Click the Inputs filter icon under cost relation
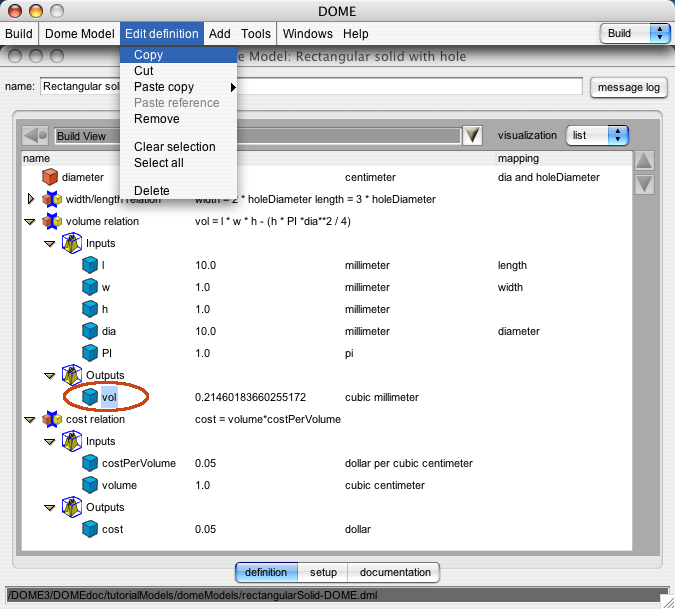Viewport: 675px width, 609px height. pyautogui.click(x=71, y=441)
